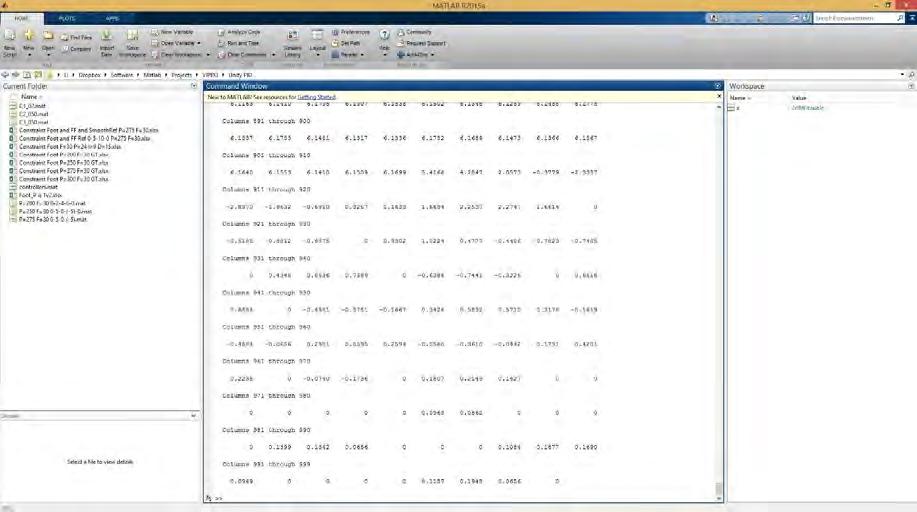917x512 pixels.
Task: Click the Command Window scroll up arrow
Action: point(719,108)
